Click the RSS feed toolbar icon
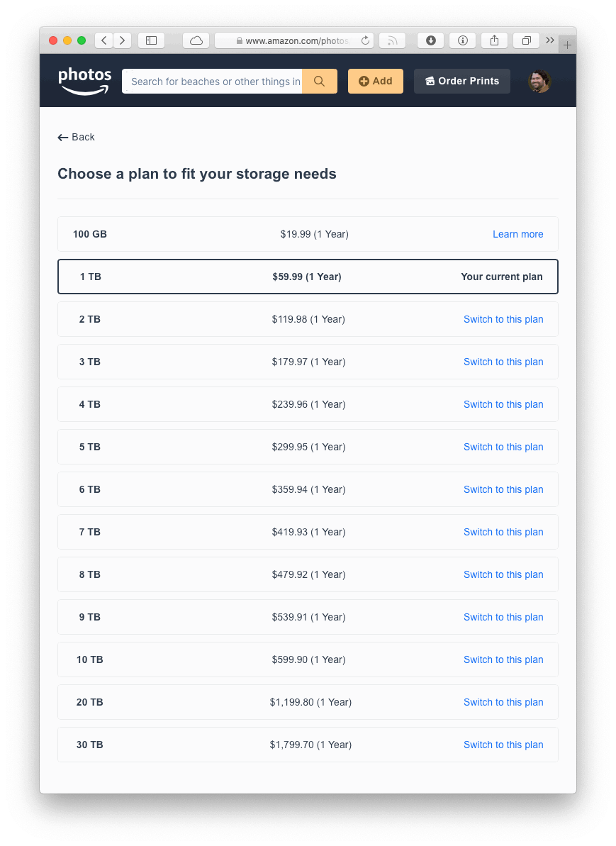Viewport: 616px width, 846px height. (x=392, y=40)
